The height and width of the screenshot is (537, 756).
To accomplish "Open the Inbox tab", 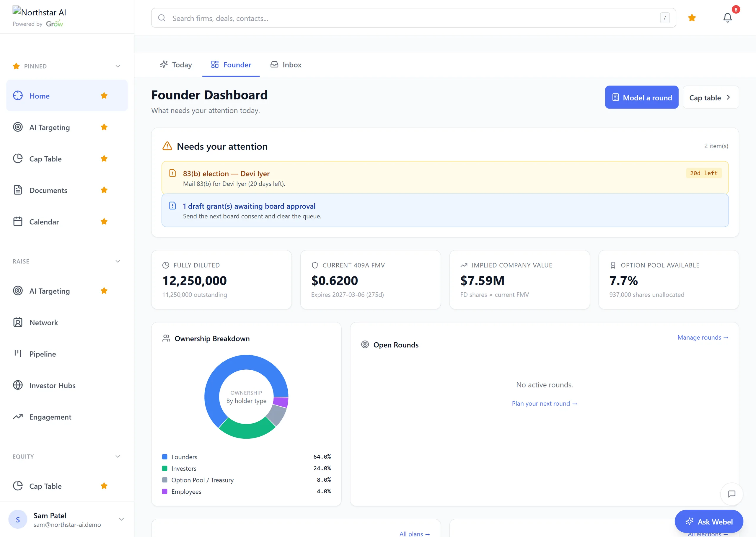I will tap(286, 65).
